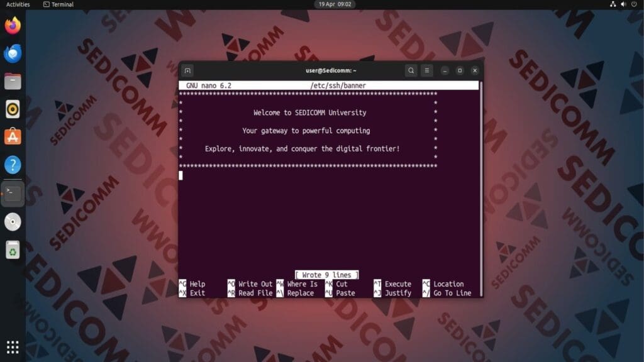Image resolution: width=644 pixels, height=362 pixels.
Task: Click Activities in the top bar
Action: click(x=18, y=4)
